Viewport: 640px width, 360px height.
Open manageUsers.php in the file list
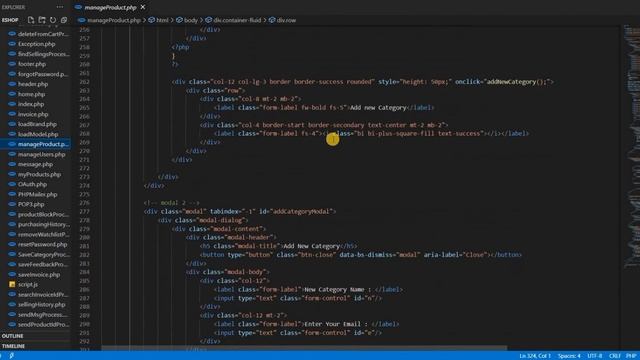tap(42, 154)
